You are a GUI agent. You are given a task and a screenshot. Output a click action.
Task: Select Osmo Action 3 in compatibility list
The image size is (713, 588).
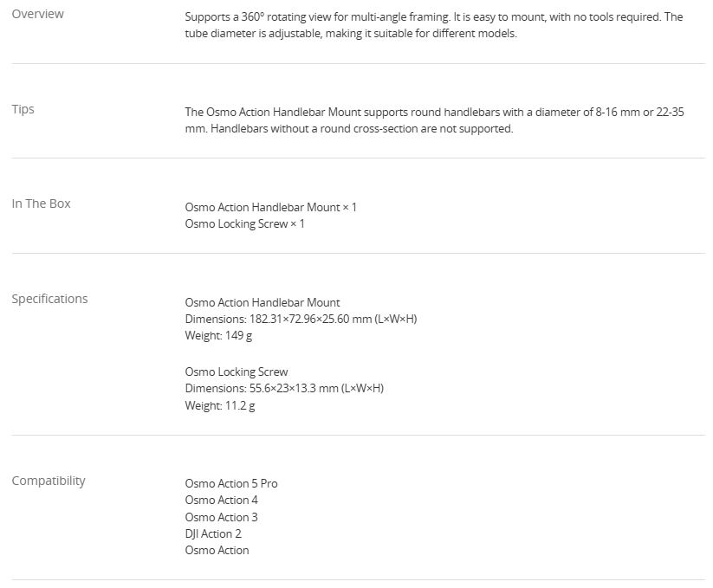pyautogui.click(x=221, y=517)
